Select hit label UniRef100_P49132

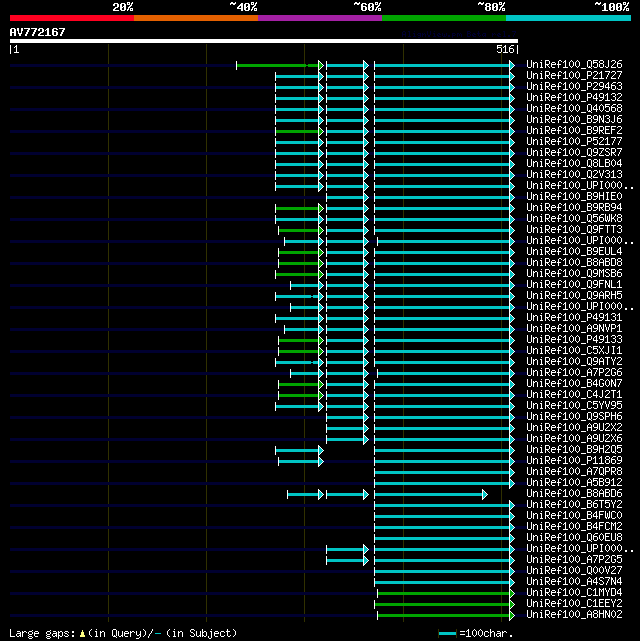click(x=574, y=98)
